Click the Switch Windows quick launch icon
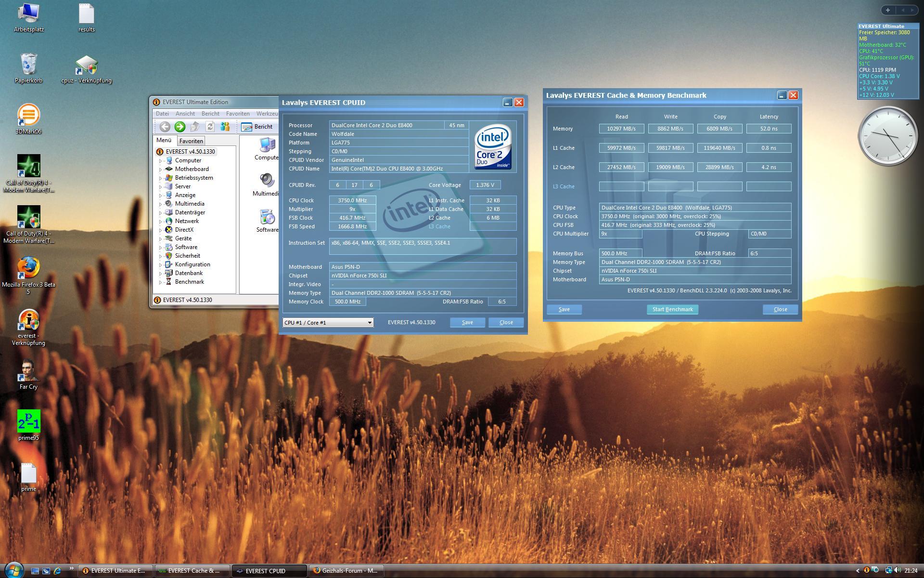Screen dimensions: 924x578 tap(46, 571)
